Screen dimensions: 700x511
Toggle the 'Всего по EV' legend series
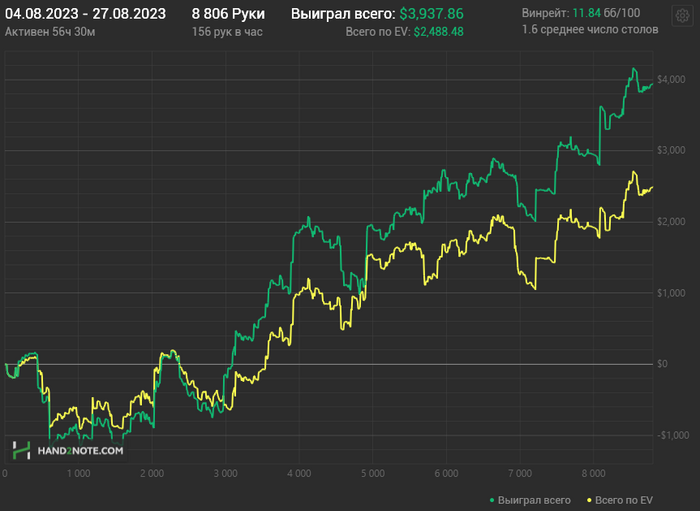point(620,500)
